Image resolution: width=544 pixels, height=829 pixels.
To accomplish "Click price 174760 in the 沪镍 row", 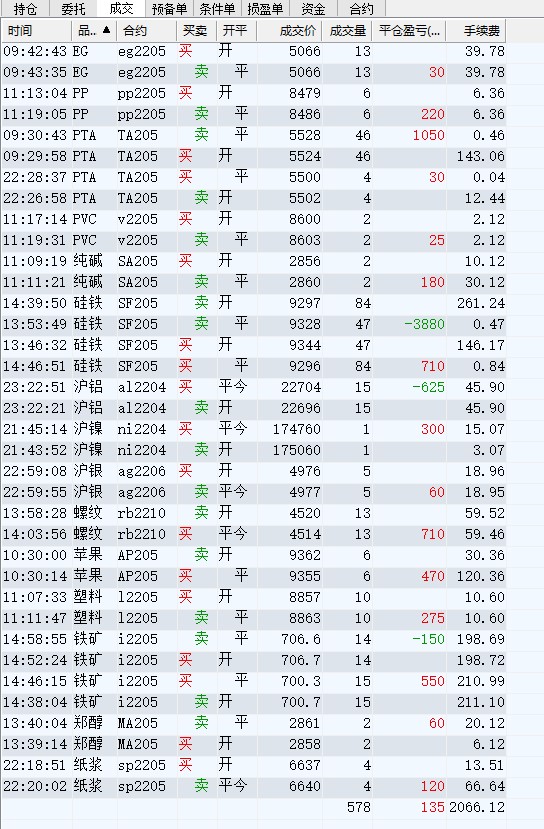I will pos(297,429).
